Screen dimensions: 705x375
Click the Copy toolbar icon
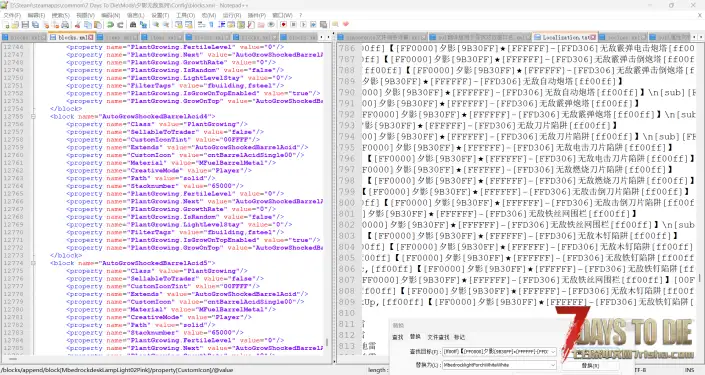tap(88, 25)
